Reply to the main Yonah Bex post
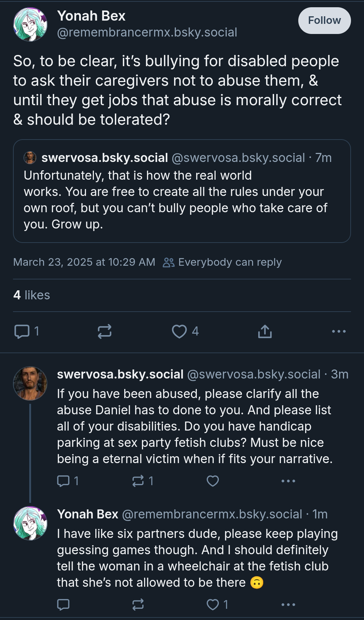Image resolution: width=364 pixels, height=620 pixels. [26, 331]
